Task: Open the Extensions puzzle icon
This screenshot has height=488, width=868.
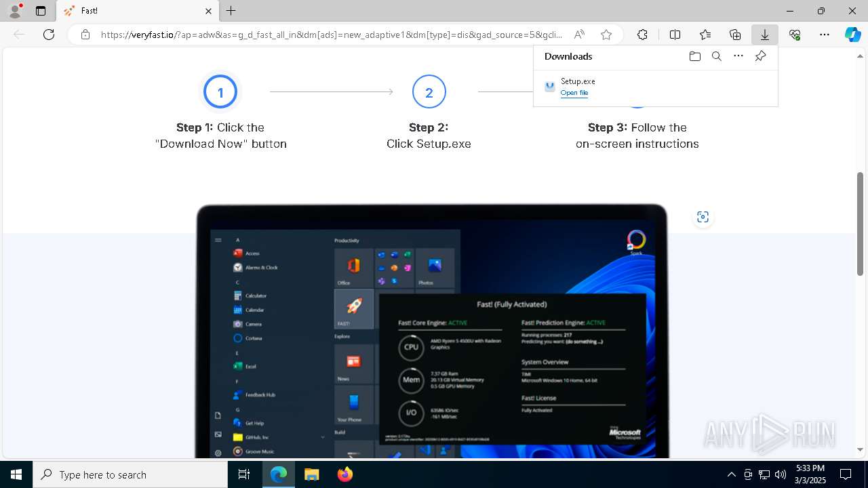Action: (x=642, y=35)
